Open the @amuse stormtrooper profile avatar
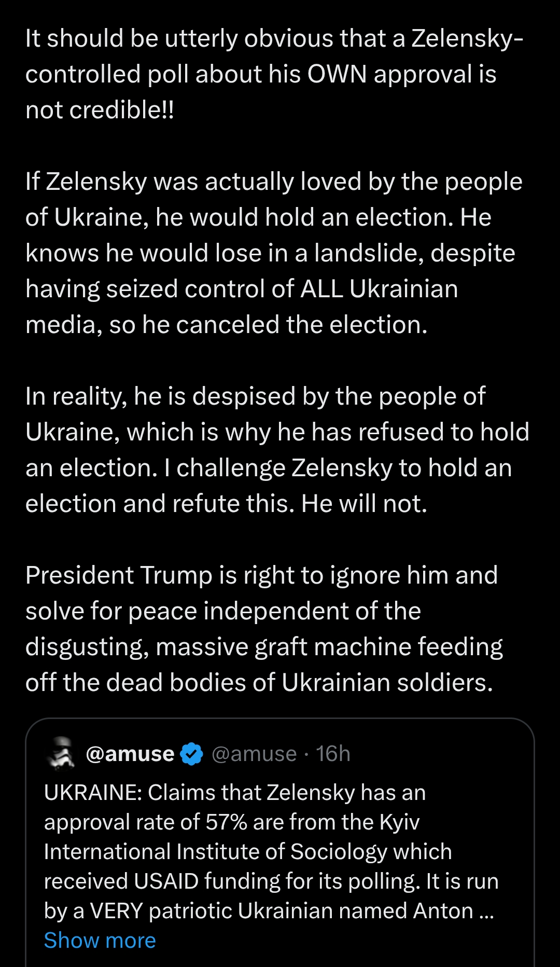This screenshot has width=560, height=967. (62, 753)
